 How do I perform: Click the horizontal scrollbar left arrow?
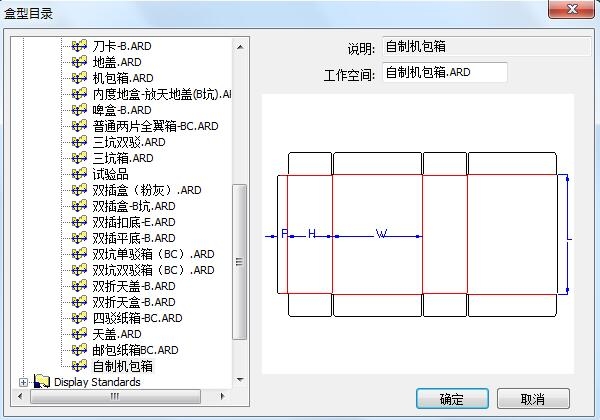tap(20, 396)
